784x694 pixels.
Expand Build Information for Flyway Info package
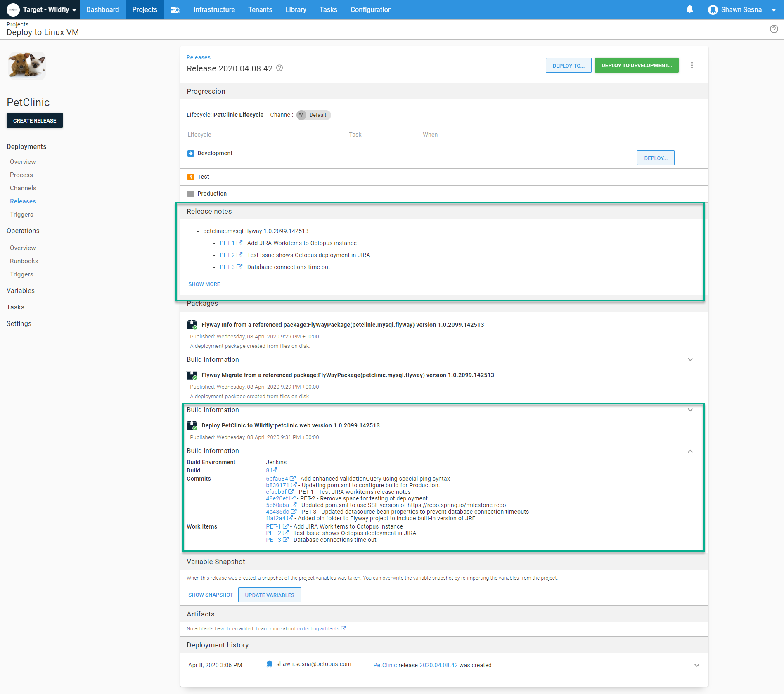(690, 359)
